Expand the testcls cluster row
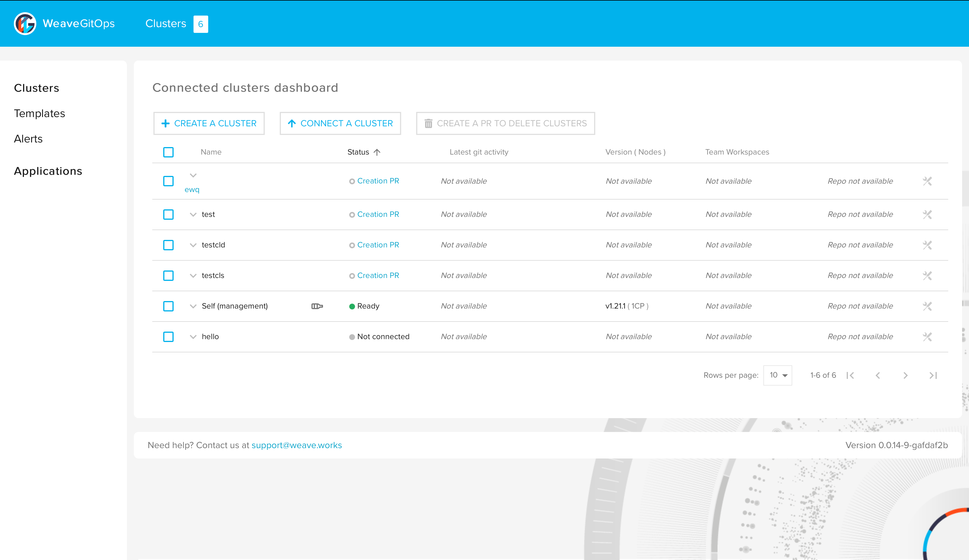The height and width of the screenshot is (560, 969). (193, 276)
